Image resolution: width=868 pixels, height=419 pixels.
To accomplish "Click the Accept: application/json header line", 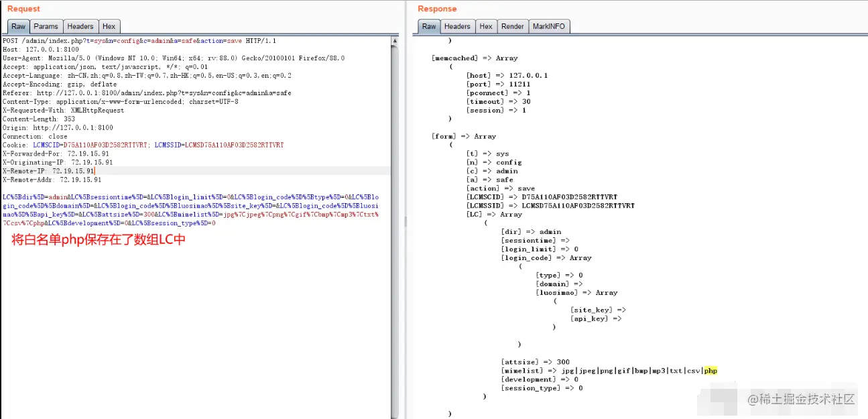I will coord(105,67).
